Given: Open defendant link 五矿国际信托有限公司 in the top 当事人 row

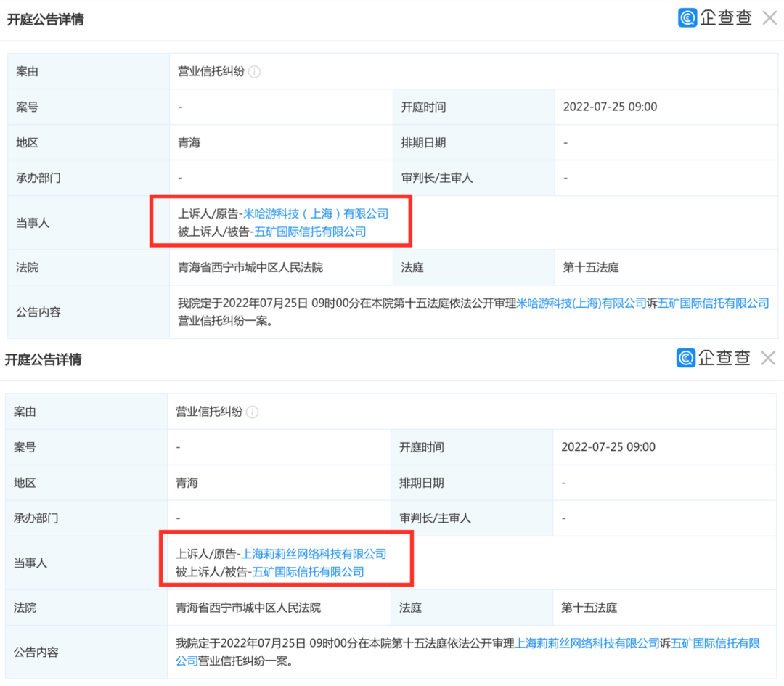Looking at the screenshot, I should (310, 232).
